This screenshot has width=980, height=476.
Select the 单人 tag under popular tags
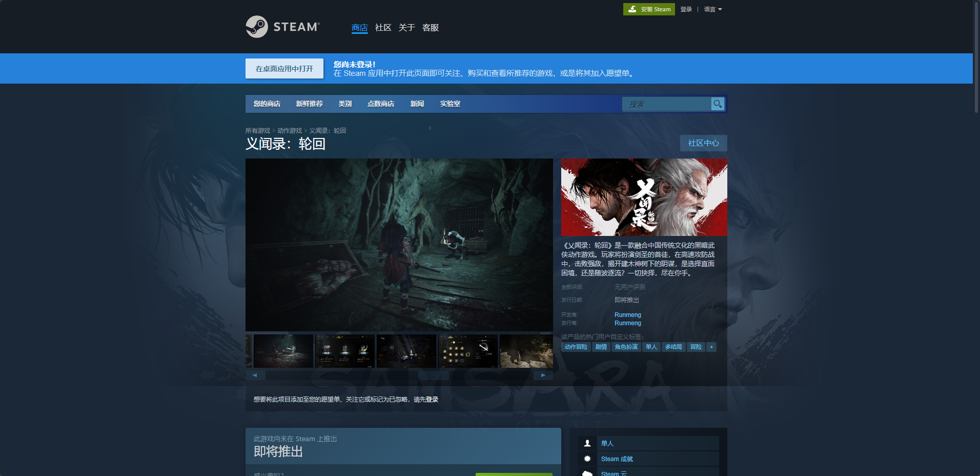click(651, 347)
